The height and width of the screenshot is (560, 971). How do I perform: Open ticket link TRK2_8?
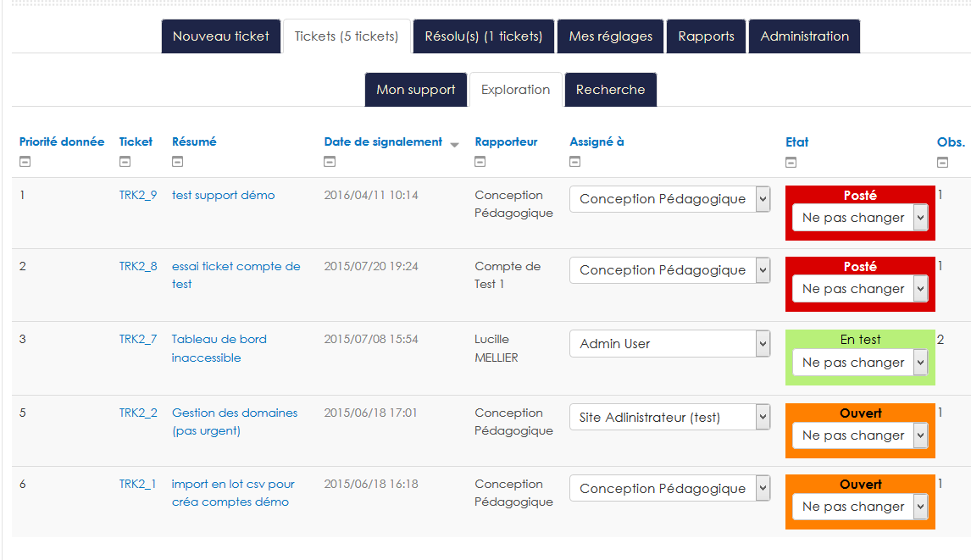pos(138,266)
